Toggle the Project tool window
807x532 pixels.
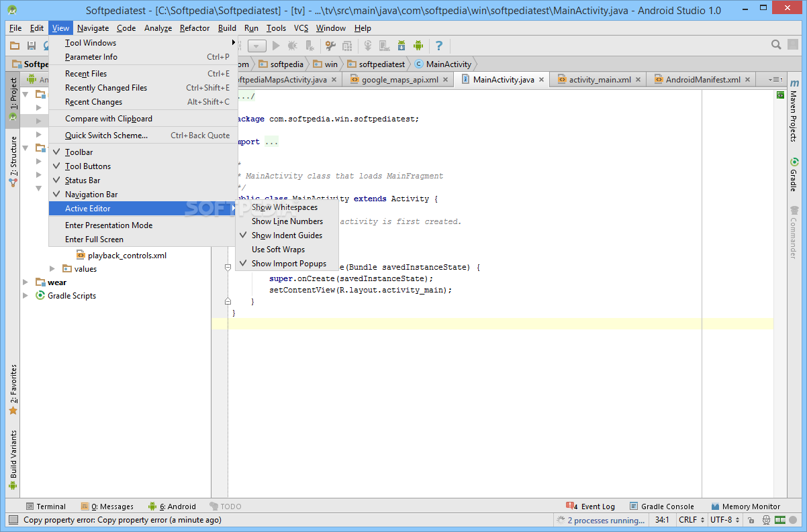[13, 99]
